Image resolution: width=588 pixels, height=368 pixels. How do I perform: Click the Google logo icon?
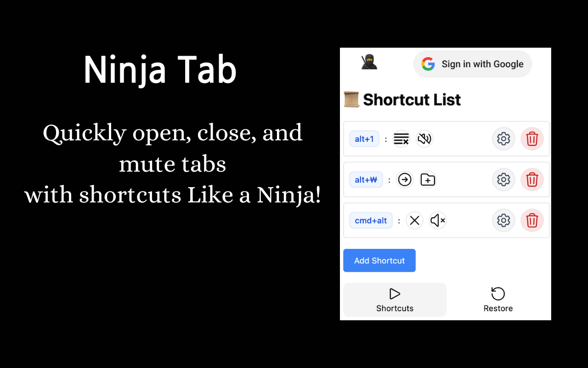(x=428, y=64)
